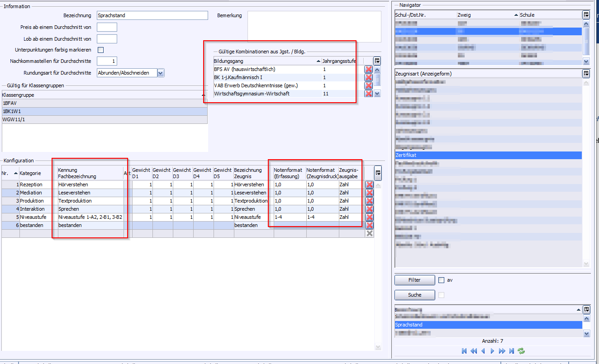The width and height of the screenshot is (599, 364).
Task: Remove the Hörverstehen configuration row
Action: [x=369, y=185]
